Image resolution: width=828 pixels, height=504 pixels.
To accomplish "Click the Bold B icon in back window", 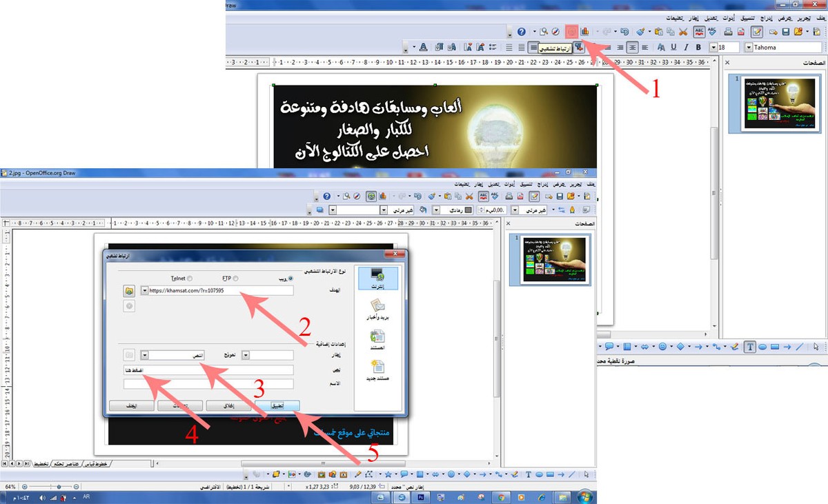I will (698, 48).
